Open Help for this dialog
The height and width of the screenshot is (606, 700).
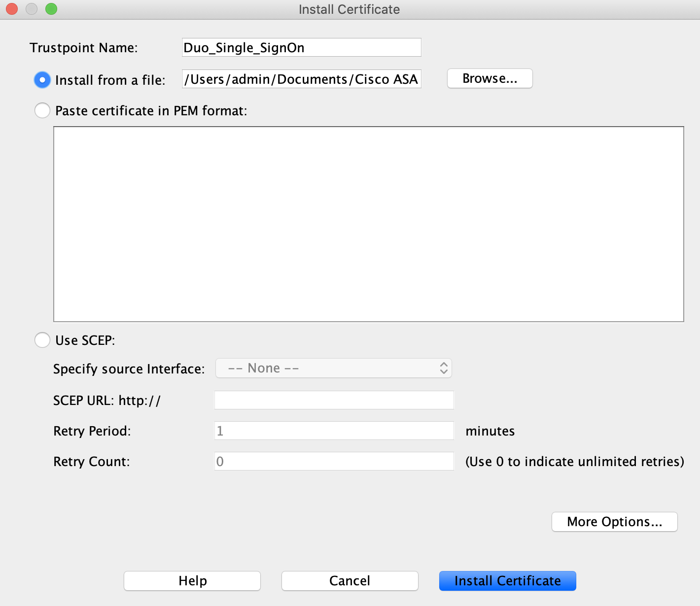192,580
